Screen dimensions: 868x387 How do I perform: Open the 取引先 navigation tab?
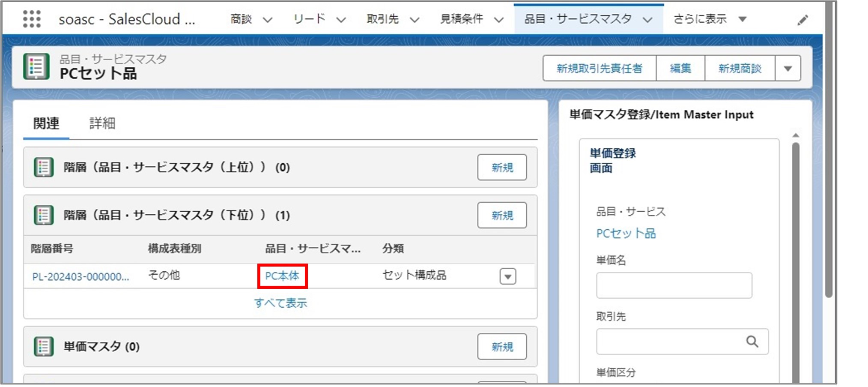382,19
